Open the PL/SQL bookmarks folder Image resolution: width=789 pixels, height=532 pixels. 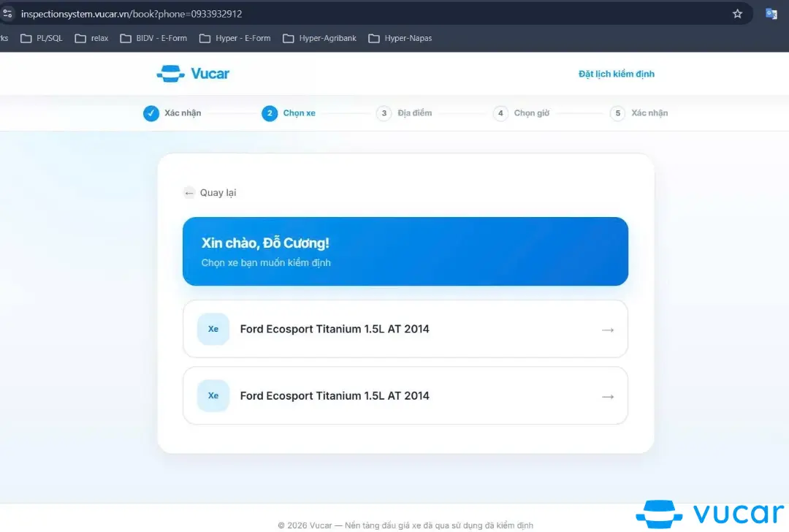pyautogui.click(x=41, y=38)
